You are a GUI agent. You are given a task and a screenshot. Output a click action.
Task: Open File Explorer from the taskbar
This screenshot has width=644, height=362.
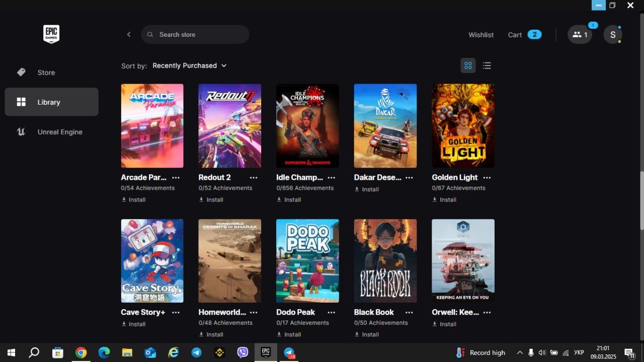coord(127,352)
